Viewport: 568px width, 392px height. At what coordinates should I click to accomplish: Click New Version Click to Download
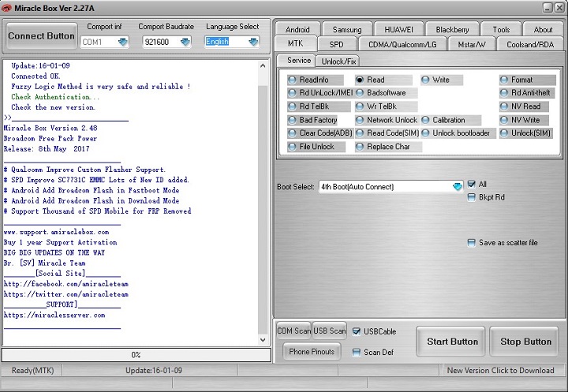(x=500, y=370)
